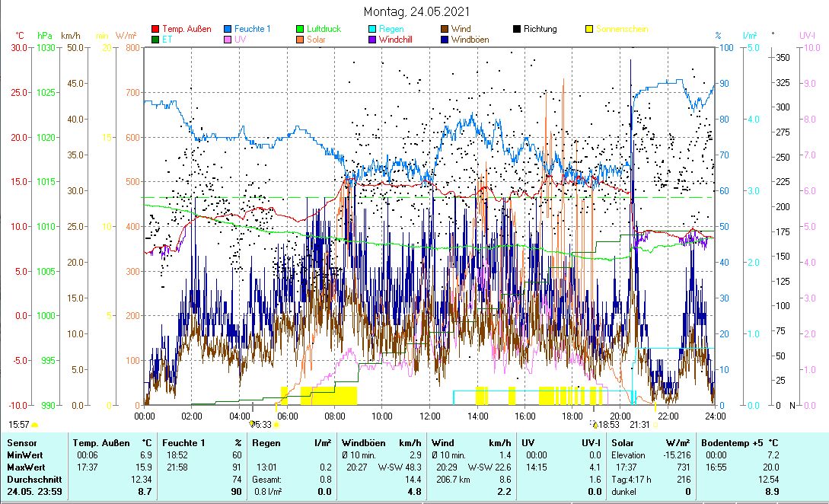This screenshot has height=504, width=829.
Task: Click the yellow sun icon right of 05:33
Action: click(276, 425)
